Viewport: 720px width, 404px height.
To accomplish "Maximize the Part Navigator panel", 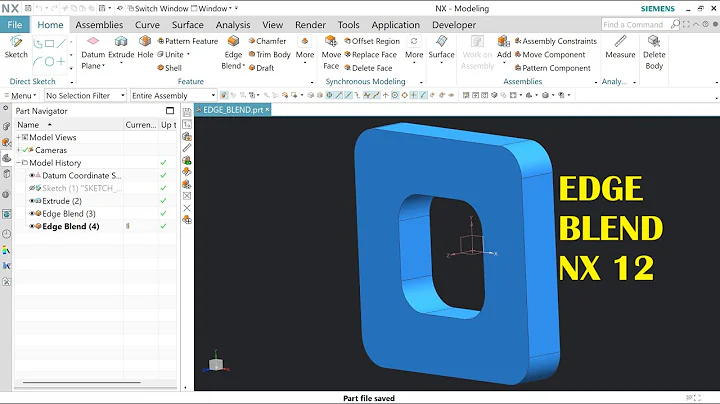I will click(170, 111).
